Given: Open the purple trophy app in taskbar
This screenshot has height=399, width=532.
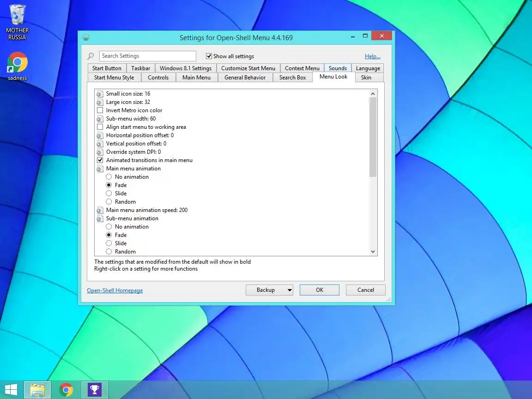Looking at the screenshot, I should [95, 389].
